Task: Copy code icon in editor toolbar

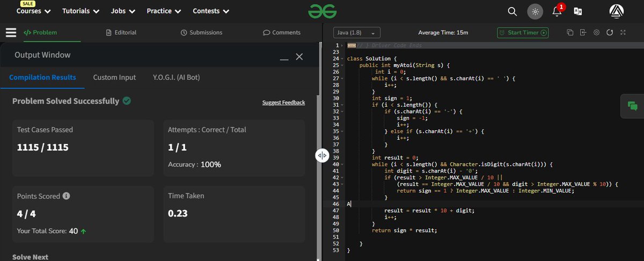Action: point(570,32)
